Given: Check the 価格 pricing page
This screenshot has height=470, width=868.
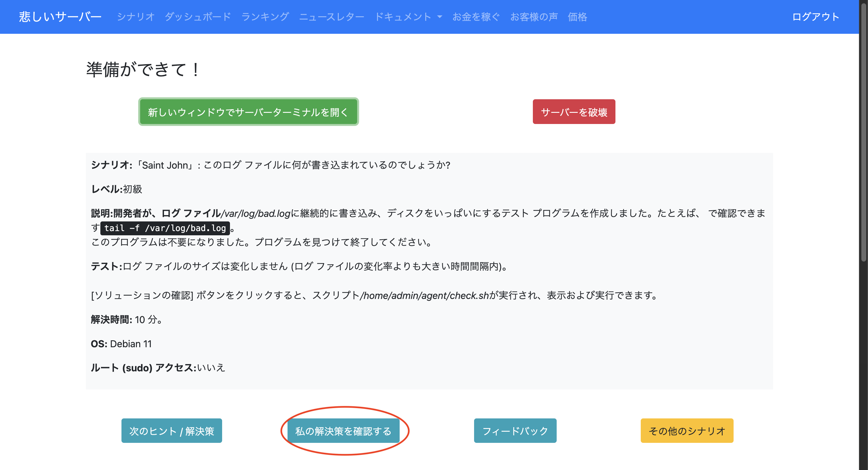Looking at the screenshot, I should click(x=577, y=17).
